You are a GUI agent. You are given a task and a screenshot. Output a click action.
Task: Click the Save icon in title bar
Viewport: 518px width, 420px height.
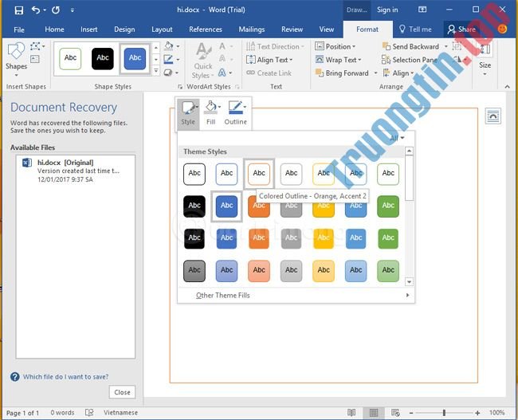(x=19, y=10)
